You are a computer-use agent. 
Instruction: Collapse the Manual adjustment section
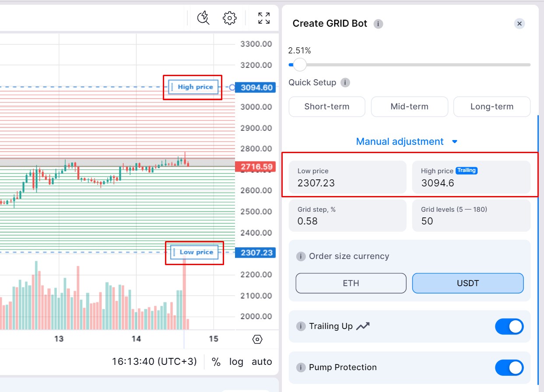pos(407,142)
